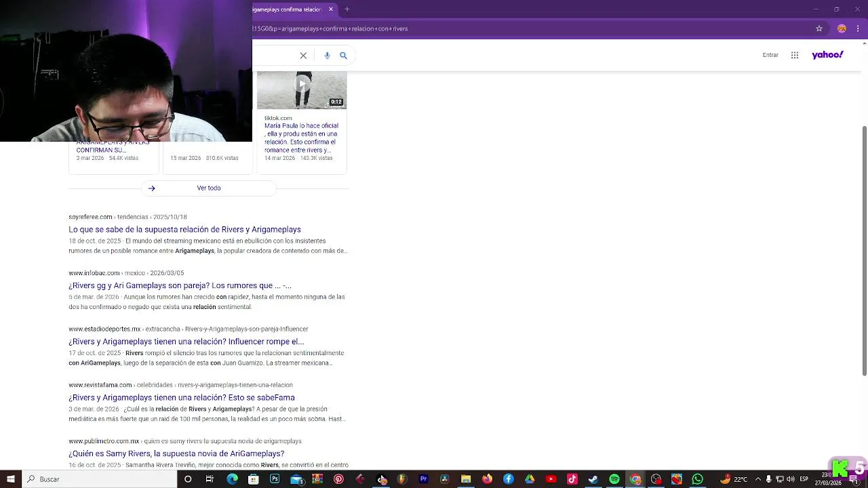This screenshot has width=868, height=488.
Task: Open ¿Rivers gg y Ari Gameplays son pareja? result
Action: 180,285
